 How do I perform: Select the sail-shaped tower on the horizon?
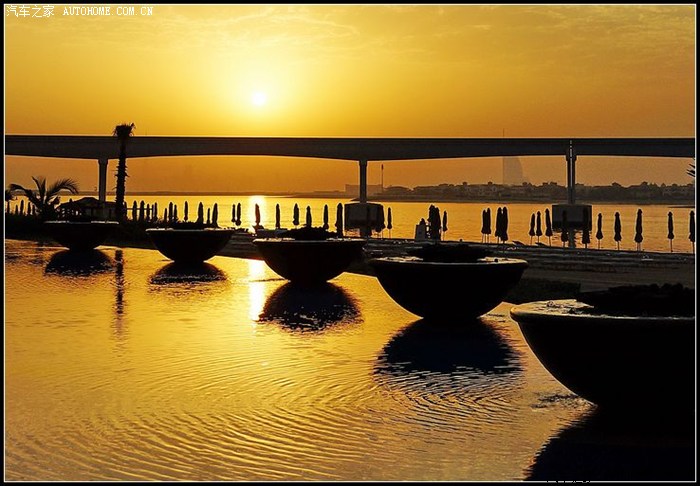pos(512,169)
